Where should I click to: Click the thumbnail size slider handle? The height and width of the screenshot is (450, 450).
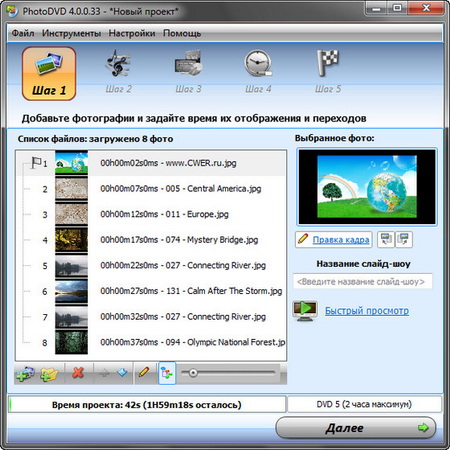193,373
